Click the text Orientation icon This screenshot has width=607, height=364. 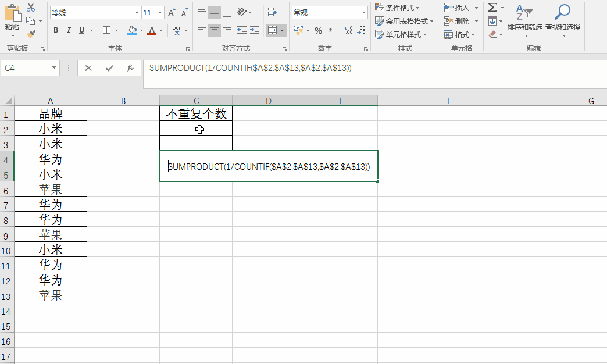242,12
